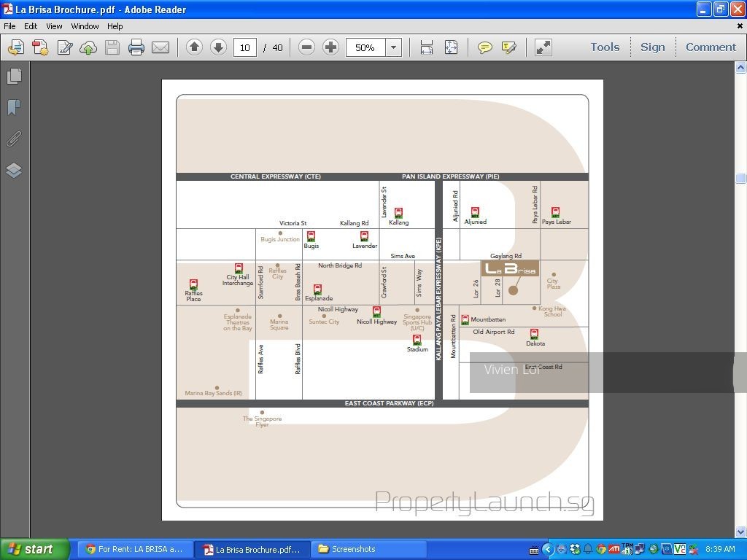
Task: Click the vertical scrollbar thumb
Action: tap(740, 178)
